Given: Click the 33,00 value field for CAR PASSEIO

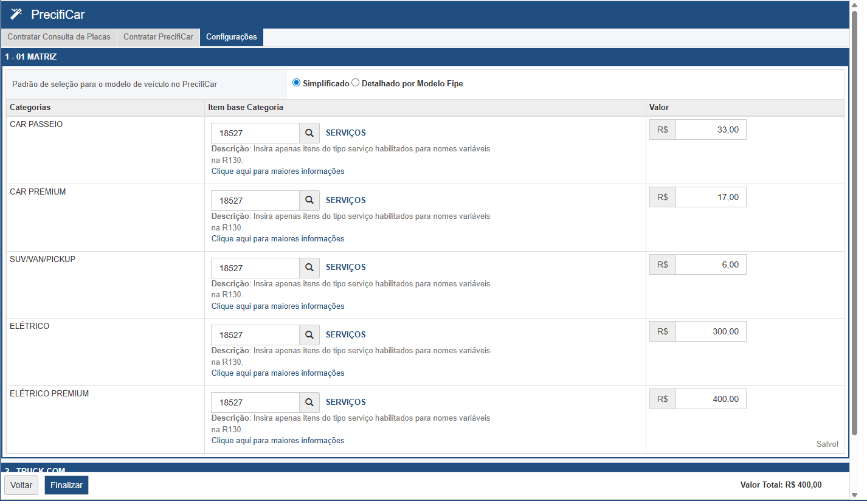Looking at the screenshot, I should pos(711,129).
